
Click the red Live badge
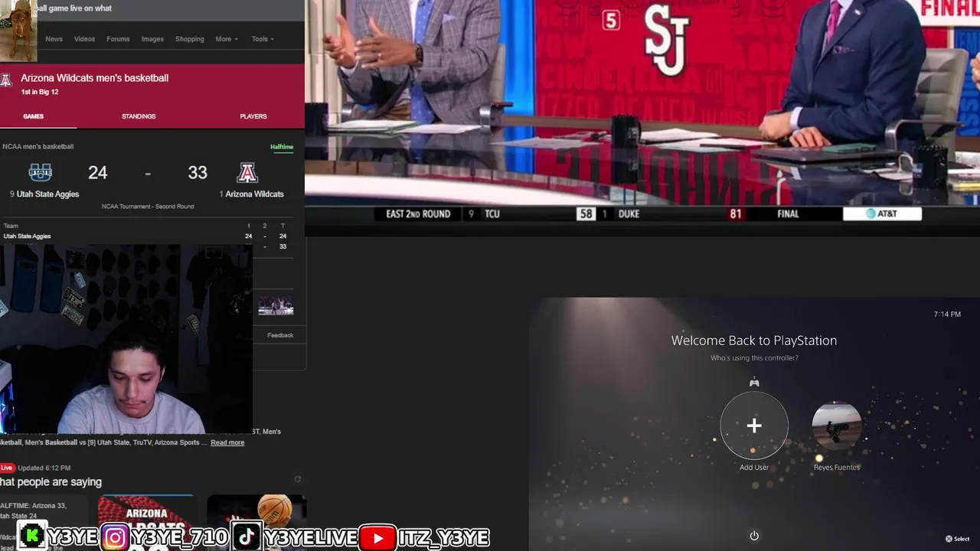7,468
